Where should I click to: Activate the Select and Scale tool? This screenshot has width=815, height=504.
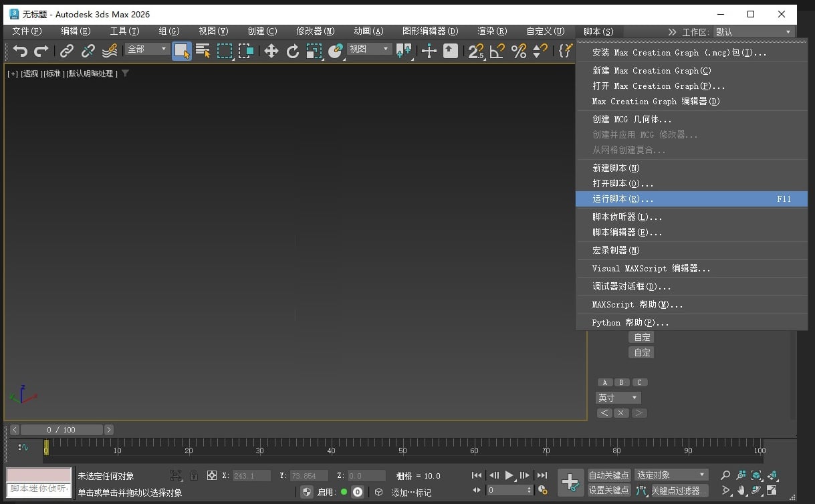(x=314, y=51)
